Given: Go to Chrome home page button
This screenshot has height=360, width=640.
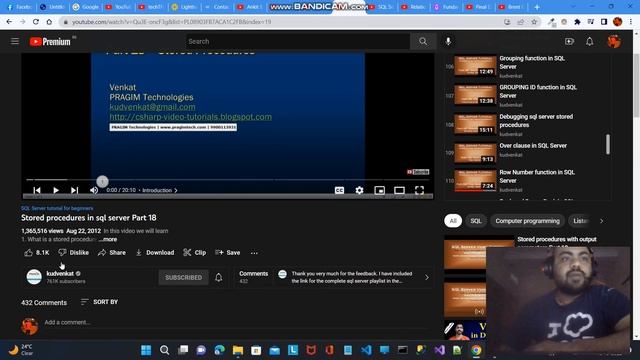Looking at the screenshot, I should click(49, 22).
